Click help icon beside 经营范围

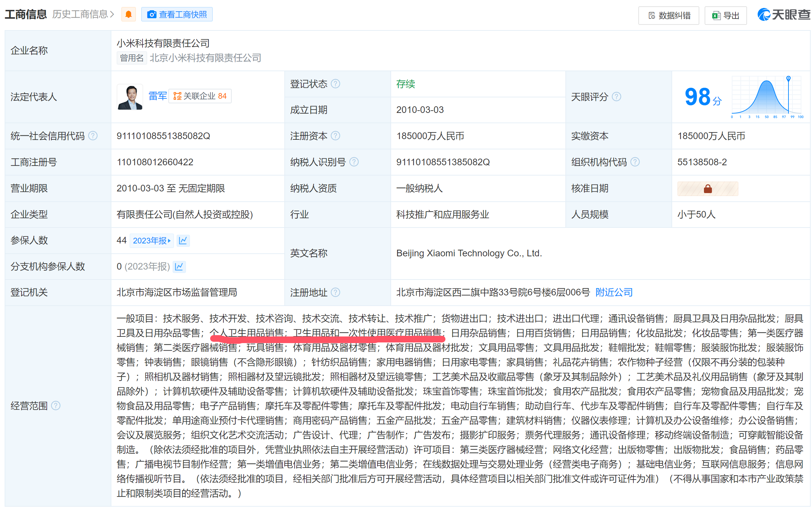point(56,406)
